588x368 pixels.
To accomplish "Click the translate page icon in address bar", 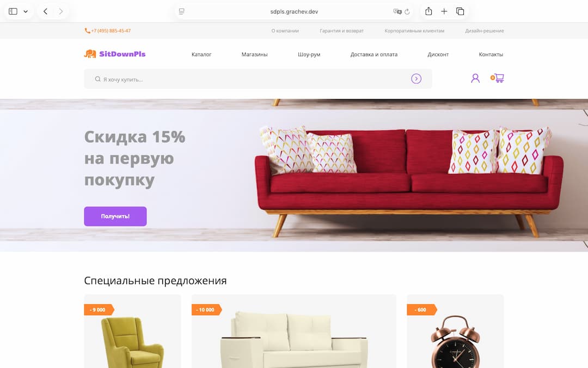I will coord(397,11).
